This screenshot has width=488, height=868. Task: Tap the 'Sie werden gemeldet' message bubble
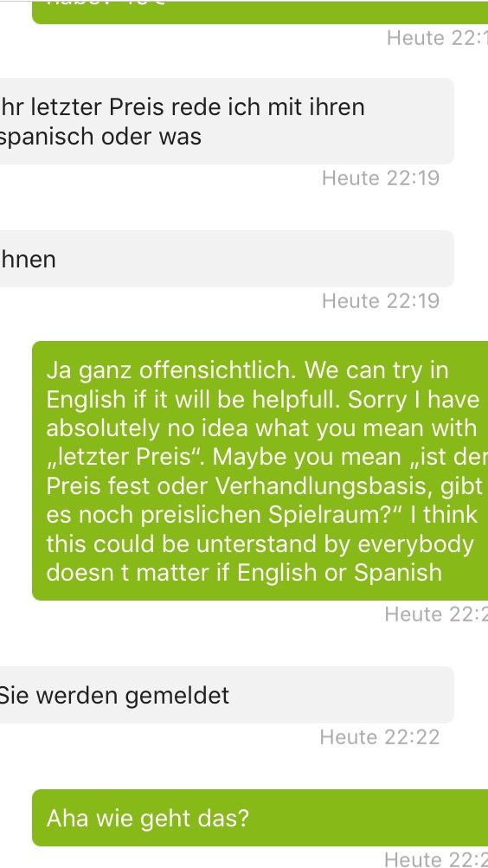(x=227, y=695)
